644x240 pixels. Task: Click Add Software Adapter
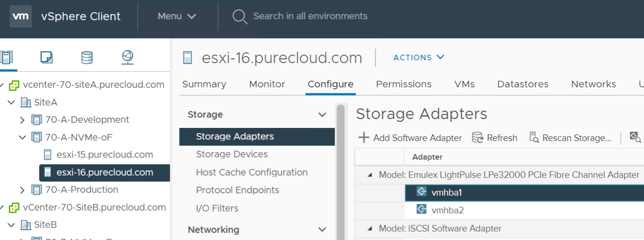coord(410,138)
